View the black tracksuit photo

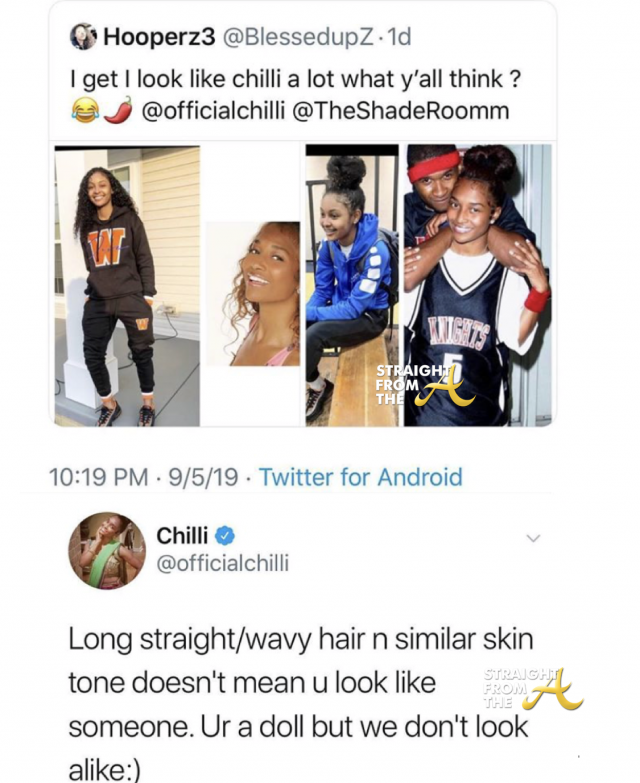[127, 286]
